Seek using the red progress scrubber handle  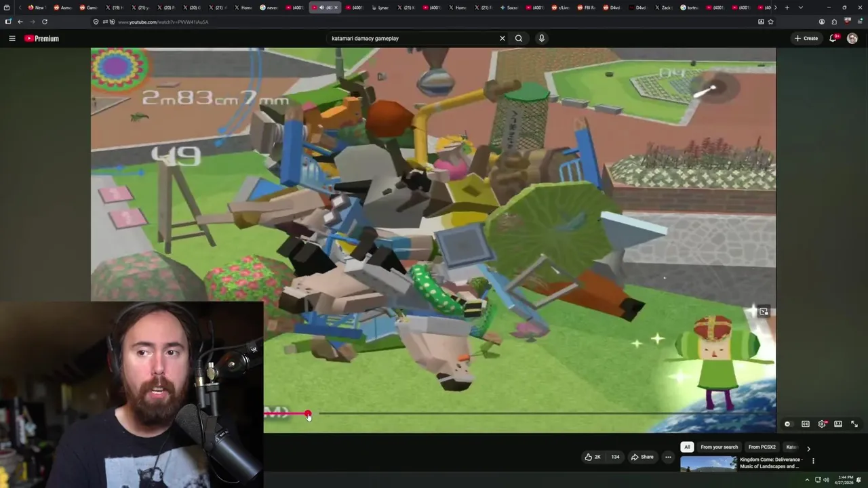point(308,413)
